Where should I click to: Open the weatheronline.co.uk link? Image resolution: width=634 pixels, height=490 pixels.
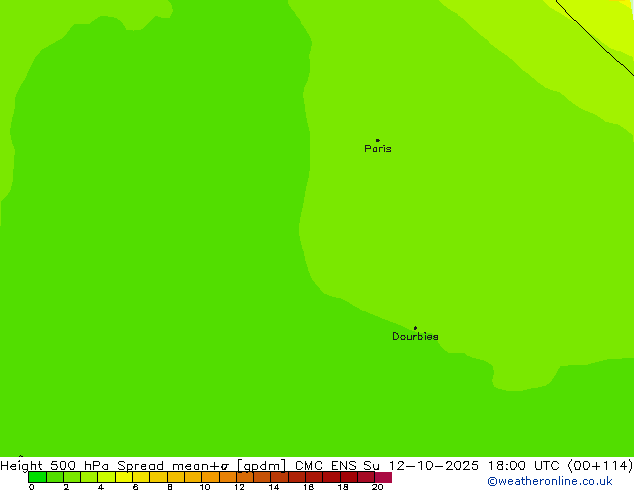550,481
